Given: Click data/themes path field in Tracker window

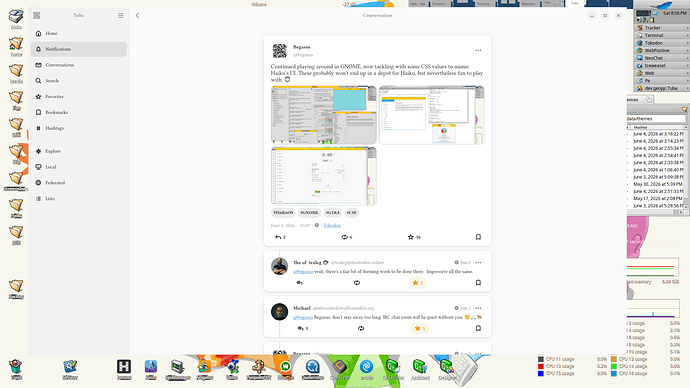Looking at the screenshot, I should [x=656, y=119].
